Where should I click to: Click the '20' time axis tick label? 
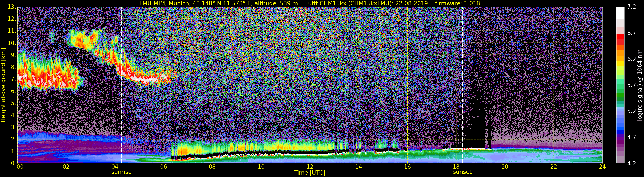point(505,167)
